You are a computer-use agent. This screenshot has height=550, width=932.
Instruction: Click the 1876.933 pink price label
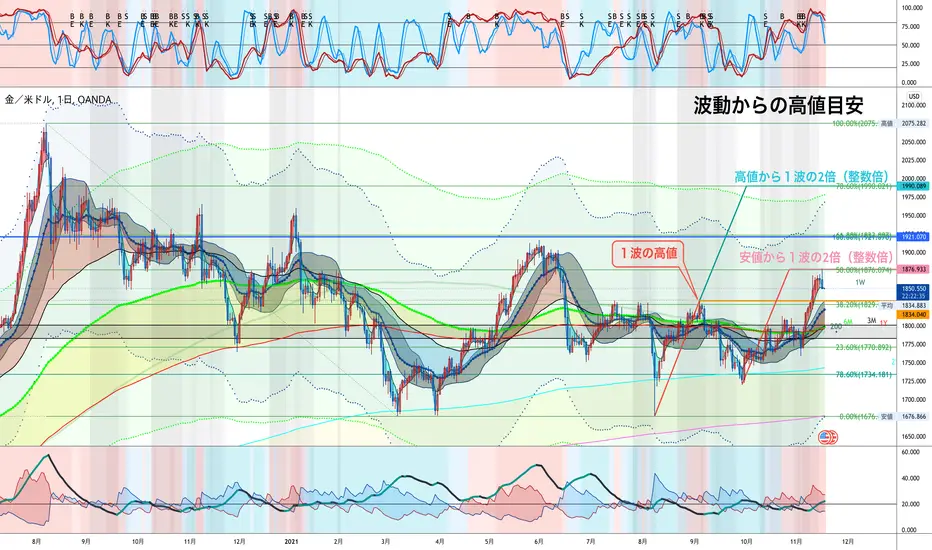(914, 269)
